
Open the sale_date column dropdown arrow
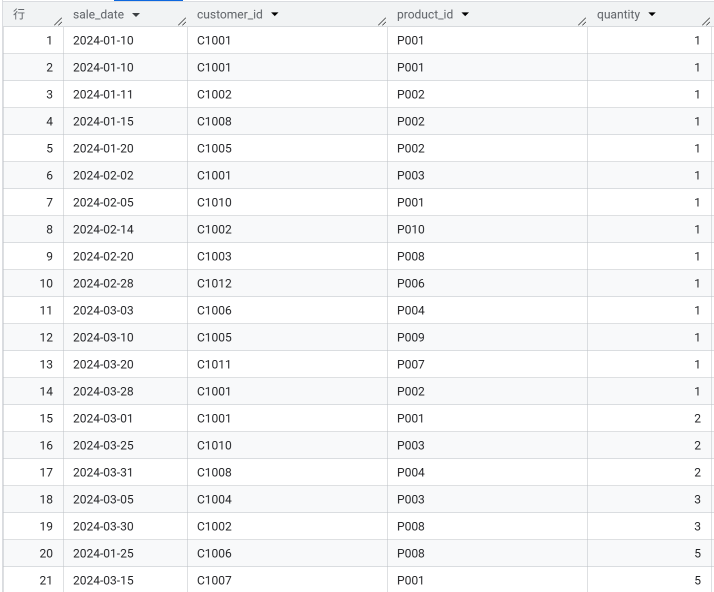136,15
